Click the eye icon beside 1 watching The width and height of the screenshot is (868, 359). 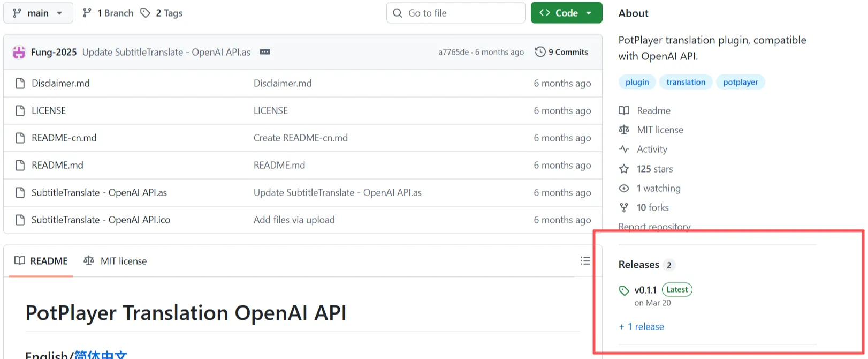tap(624, 189)
